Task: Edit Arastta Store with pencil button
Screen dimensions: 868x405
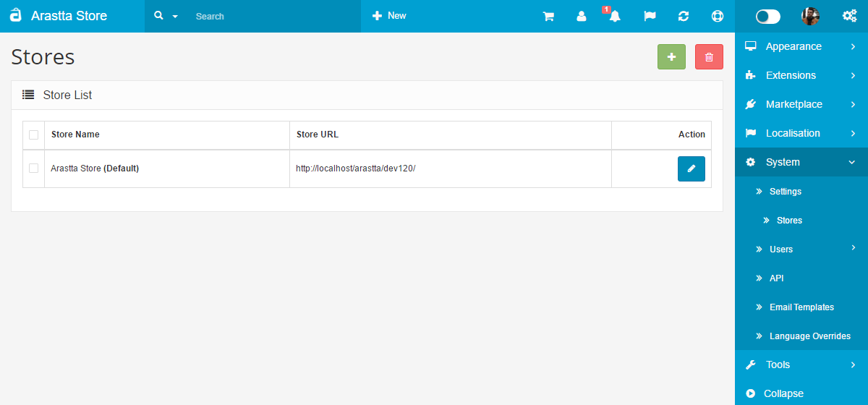Action: 692,169
